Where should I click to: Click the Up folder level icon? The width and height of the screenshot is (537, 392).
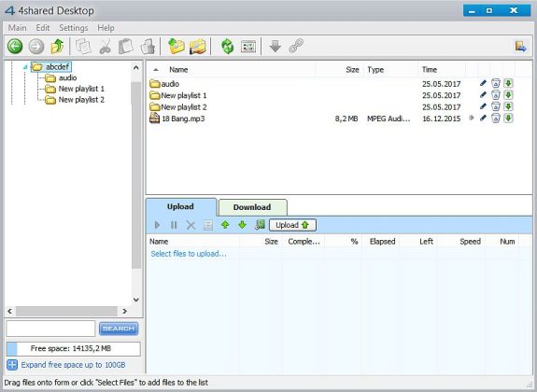click(x=57, y=47)
